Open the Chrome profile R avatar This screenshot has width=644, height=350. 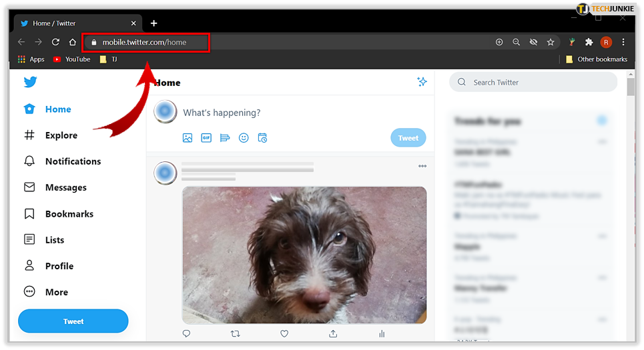(x=606, y=42)
